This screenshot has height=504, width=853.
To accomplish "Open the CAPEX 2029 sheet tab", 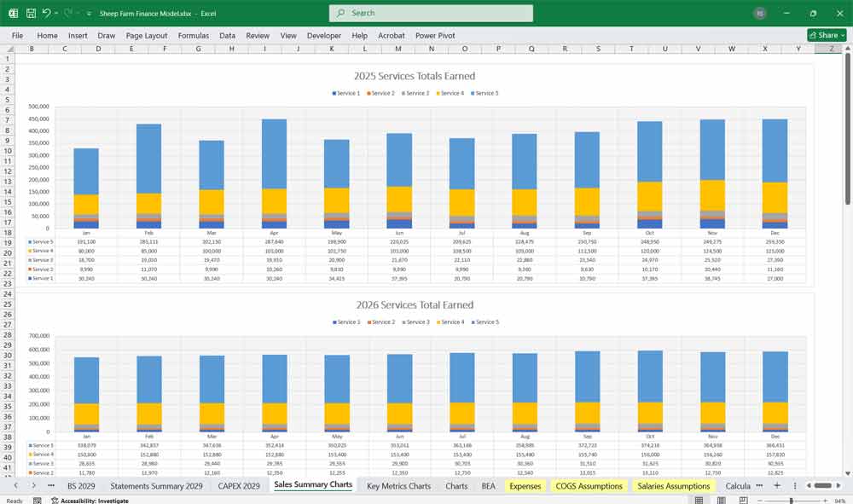I will (x=238, y=485).
